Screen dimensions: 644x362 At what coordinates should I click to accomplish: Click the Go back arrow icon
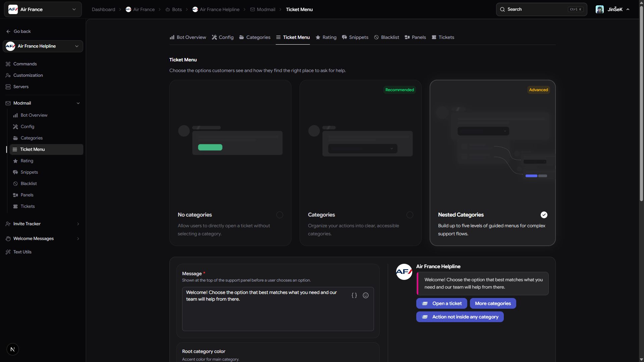(8, 32)
